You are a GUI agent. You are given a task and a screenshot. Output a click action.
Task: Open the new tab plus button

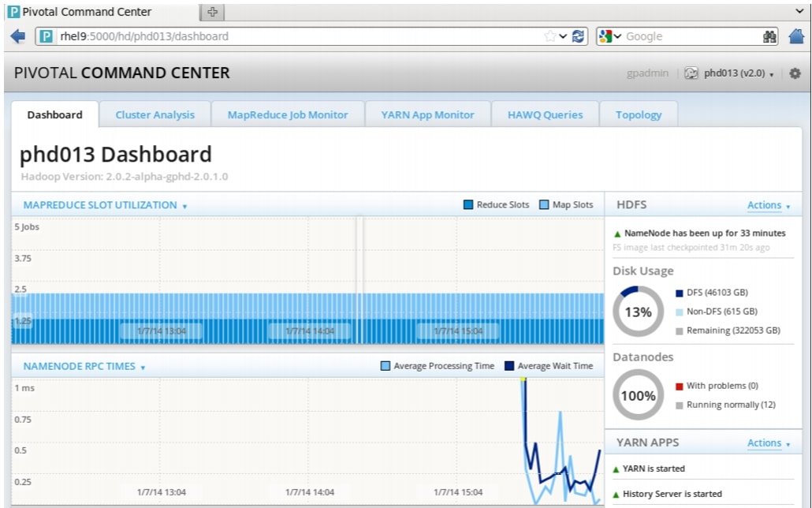coord(212,12)
